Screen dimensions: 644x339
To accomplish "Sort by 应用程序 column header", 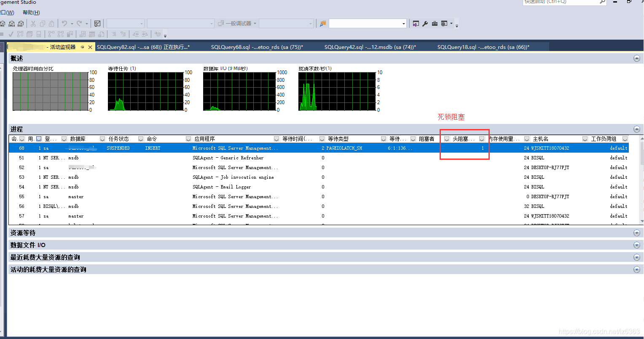I will coord(204,139).
